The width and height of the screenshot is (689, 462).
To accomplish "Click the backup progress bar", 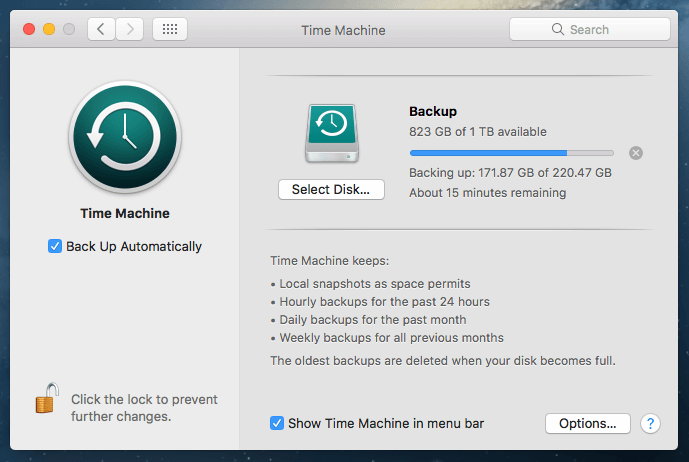I will 511,153.
